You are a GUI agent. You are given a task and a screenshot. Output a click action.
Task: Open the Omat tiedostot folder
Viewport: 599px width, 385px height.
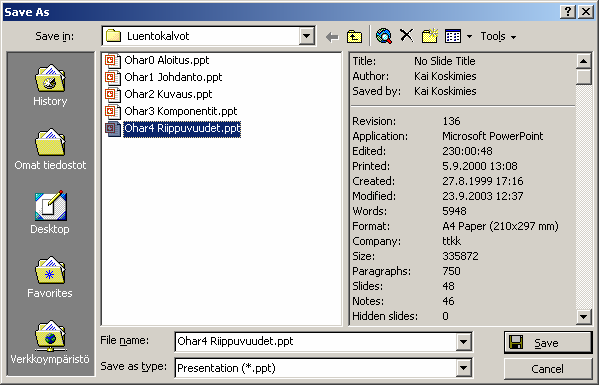(50, 149)
